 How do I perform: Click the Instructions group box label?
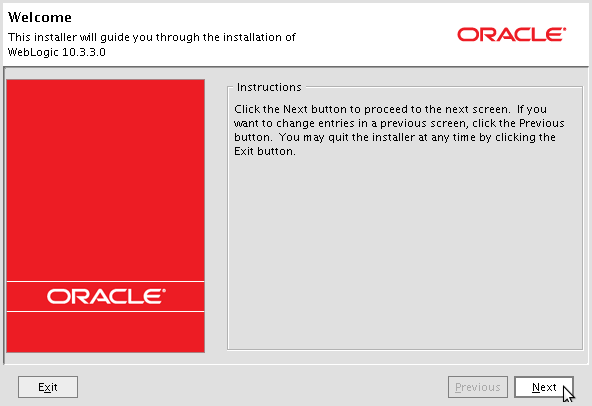(x=269, y=87)
